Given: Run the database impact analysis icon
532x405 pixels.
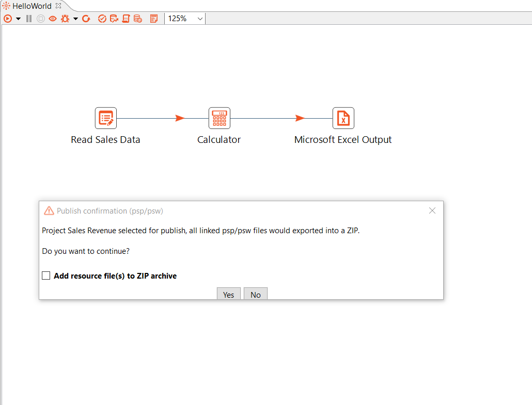Looking at the screenshot, I should pyautogui.click(x=114, y=19).
